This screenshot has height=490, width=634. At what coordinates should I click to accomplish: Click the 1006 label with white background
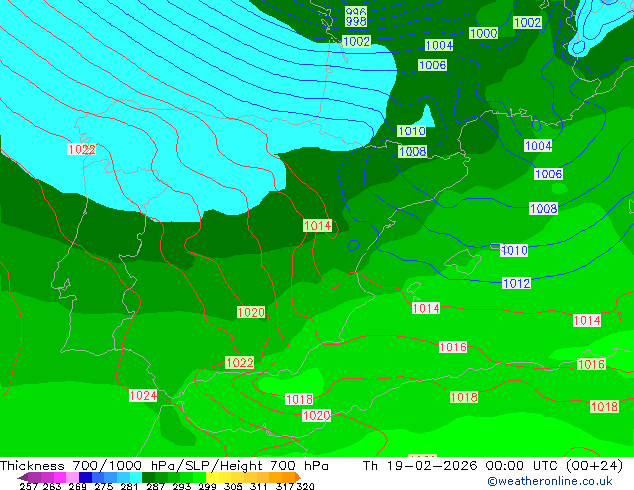coord(548,174)
